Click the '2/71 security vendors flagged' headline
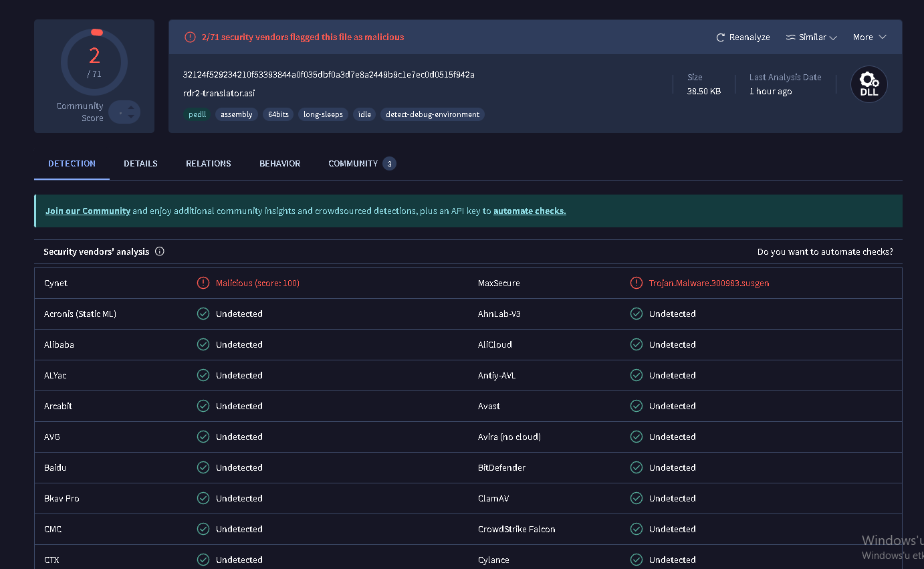This screenshot has height=569, width=924. pos(303,37)
